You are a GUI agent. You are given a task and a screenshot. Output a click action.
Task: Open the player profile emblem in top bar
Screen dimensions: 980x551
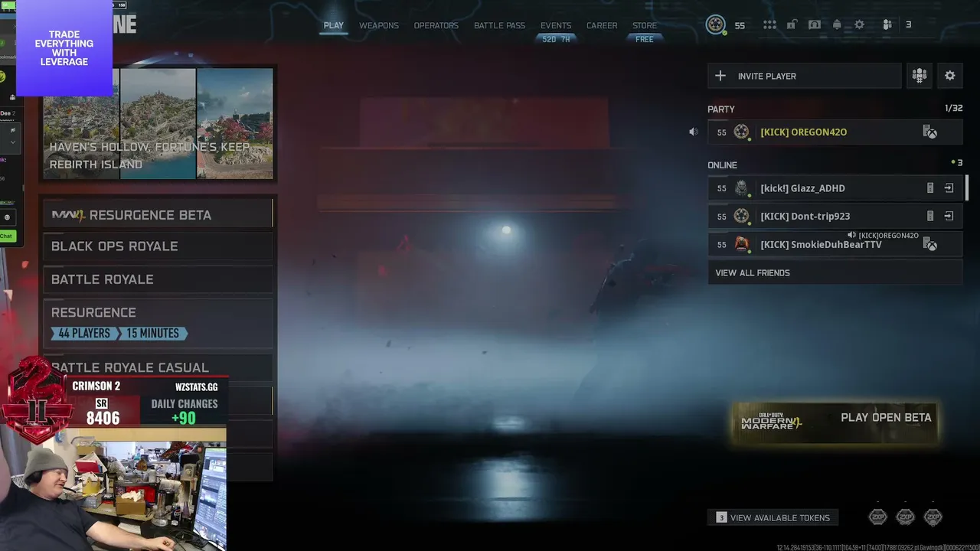tap(716, 24)
